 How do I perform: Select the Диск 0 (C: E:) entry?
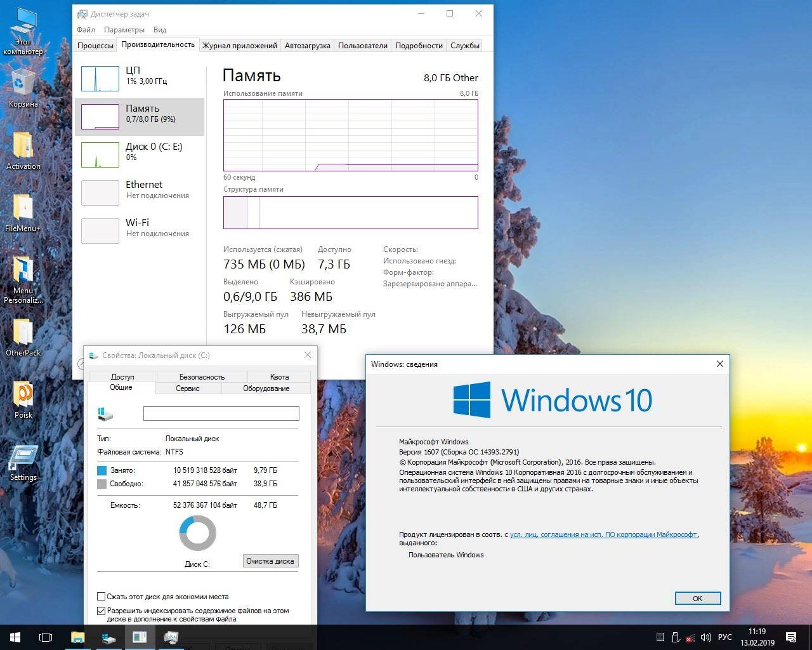(140, 154)
